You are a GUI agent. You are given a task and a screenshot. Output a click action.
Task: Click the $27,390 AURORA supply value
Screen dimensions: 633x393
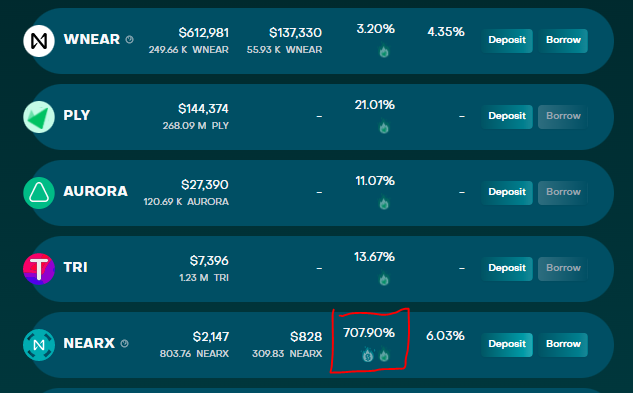point(205,185)
